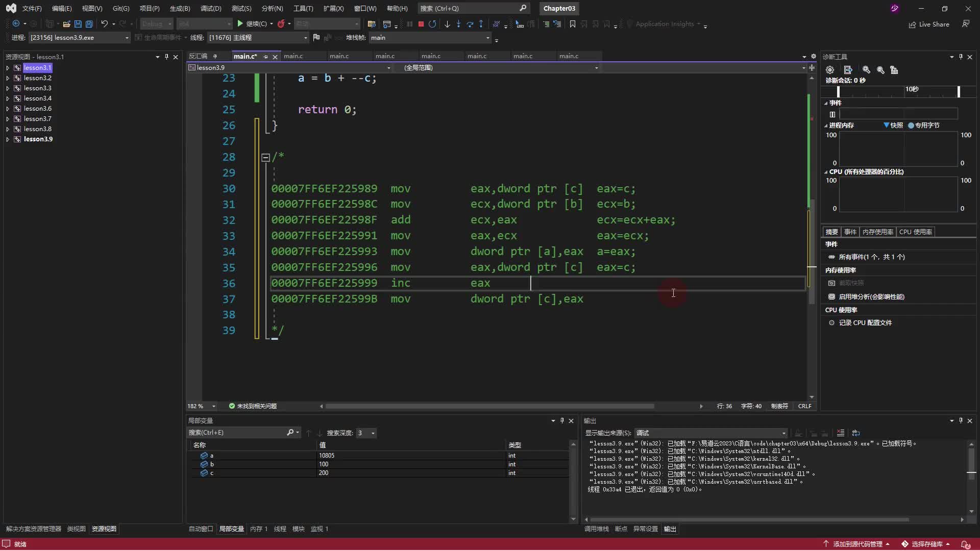Click Select Repository in status bar
This screenshot has width=980, height=551.
tap(926, 544)
